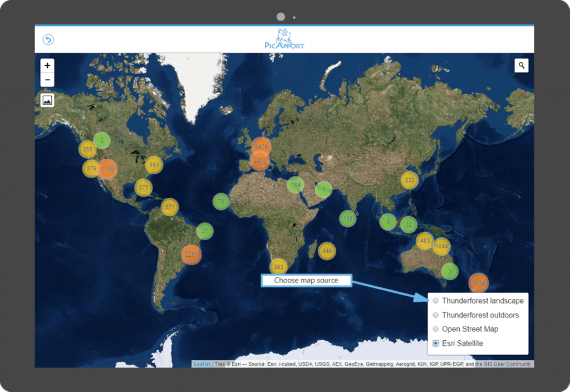Expand the 553 cluster marker
This screenshot has height=392, width=570.
(x=154, y=165)
